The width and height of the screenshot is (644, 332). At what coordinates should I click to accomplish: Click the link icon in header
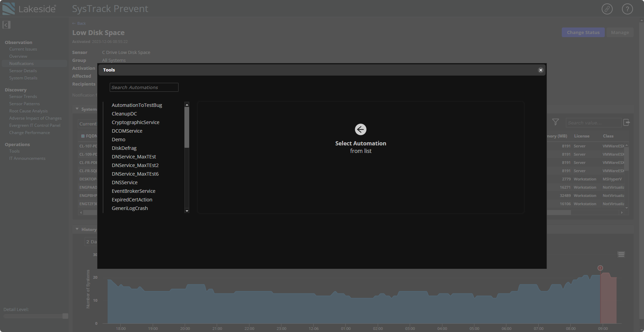[607, 9]
